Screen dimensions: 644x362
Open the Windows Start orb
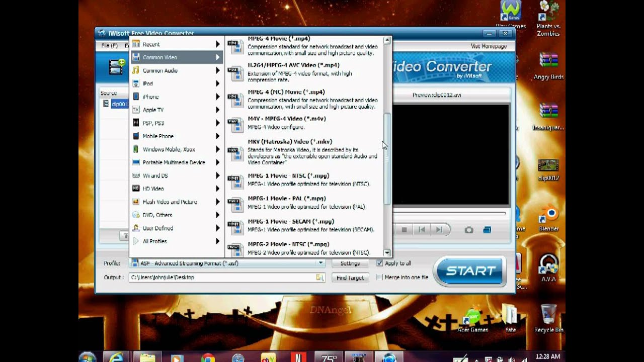click(88, 357)
